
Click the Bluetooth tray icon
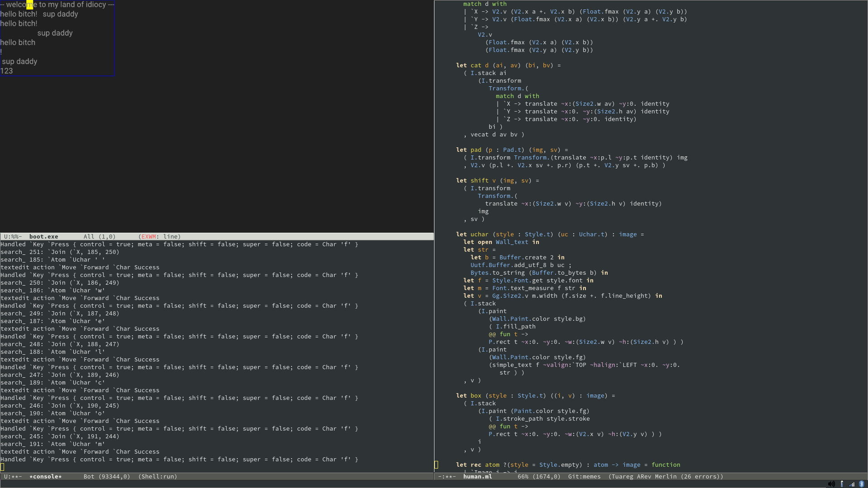pyautogui.click(x=862, y=484)
